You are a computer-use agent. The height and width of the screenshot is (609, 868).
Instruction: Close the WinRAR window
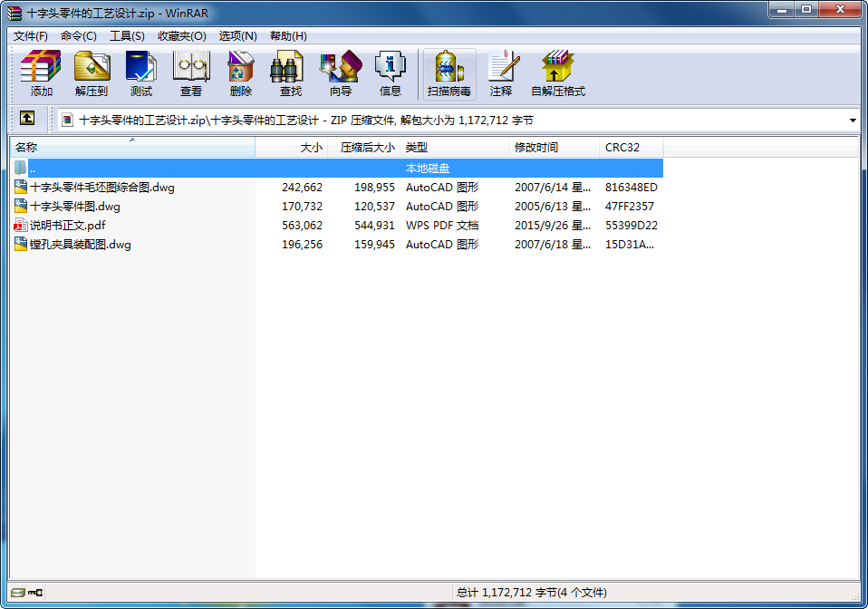[x=840, y=9]
